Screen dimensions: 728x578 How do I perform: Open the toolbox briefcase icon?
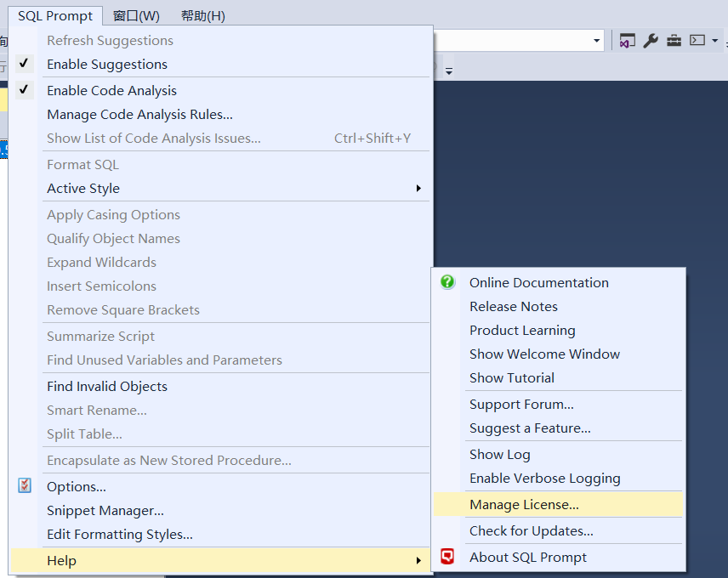pyautogui.click(x=674, y=41)
